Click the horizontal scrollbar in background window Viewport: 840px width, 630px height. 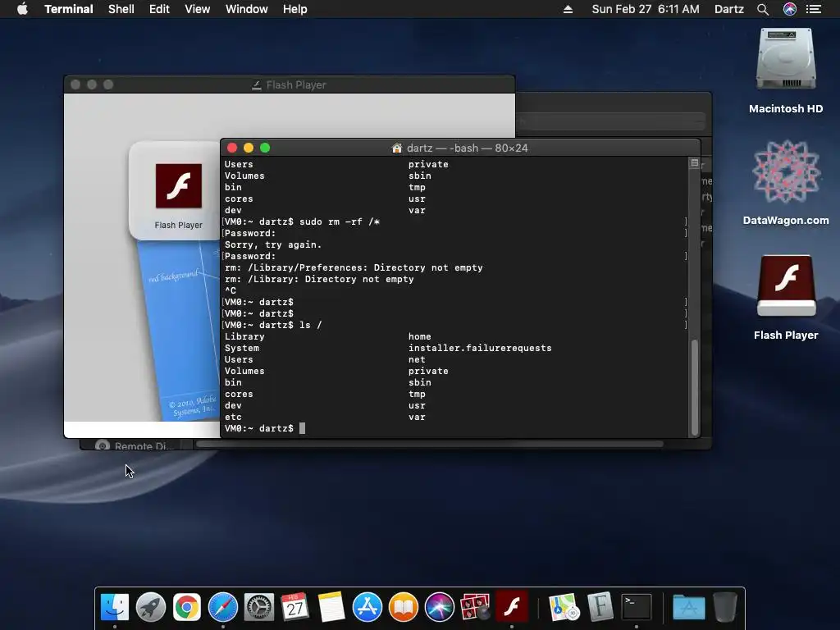pos(430,444)
